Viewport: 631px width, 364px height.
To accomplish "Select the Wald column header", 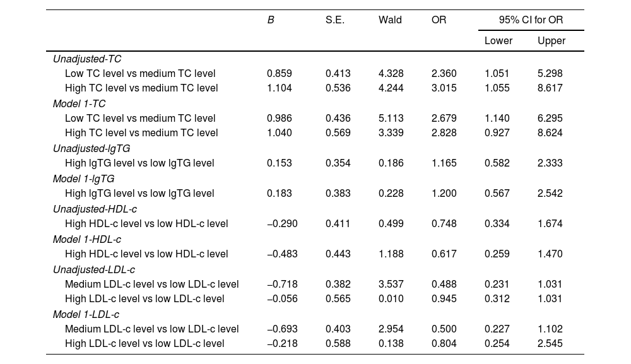I will 390,20.
